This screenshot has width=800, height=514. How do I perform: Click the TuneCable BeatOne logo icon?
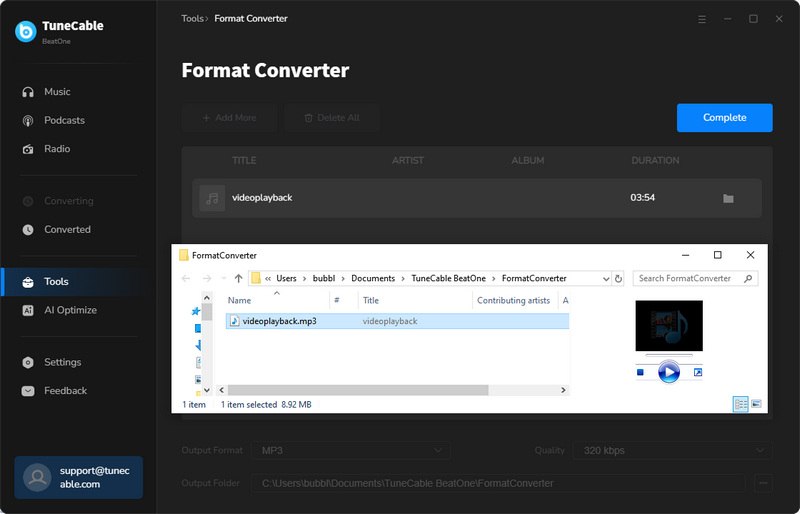pyautogui.click(x=26, y=32)
